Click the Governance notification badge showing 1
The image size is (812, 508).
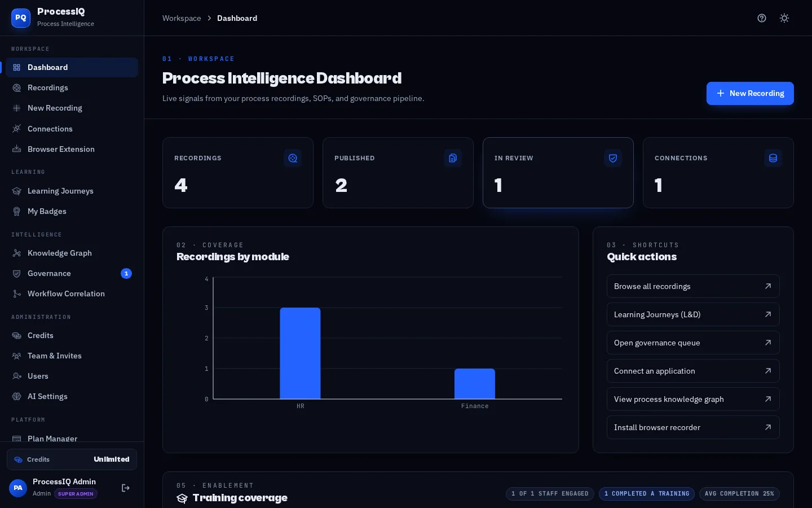click(126, 273)
